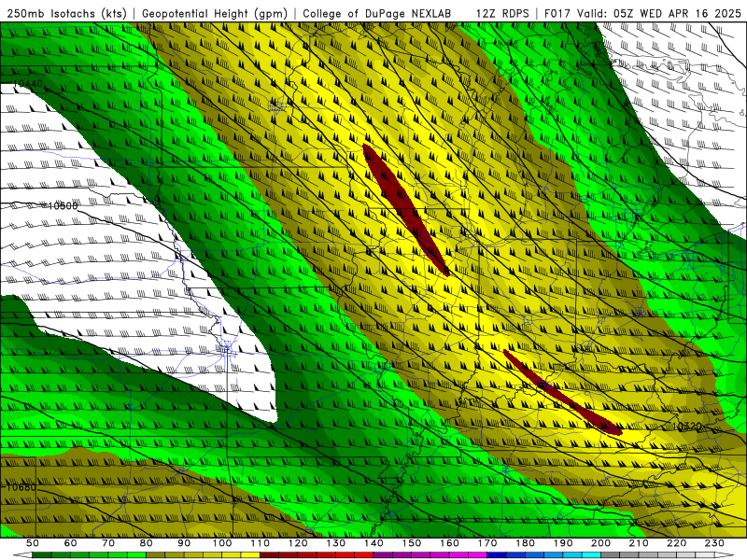Click the 10680 height contour label
747x560 pixels.
pos(21,487)
